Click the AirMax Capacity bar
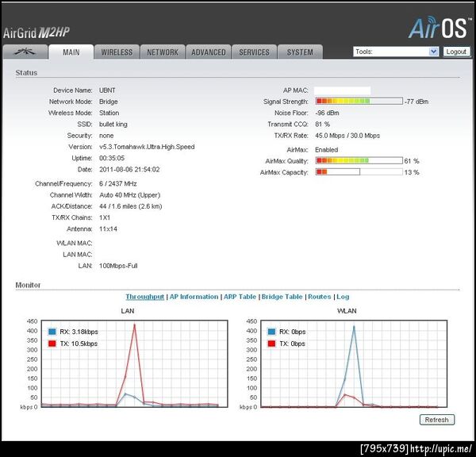Viewport: 476px width, 457px height. point(359,172)
